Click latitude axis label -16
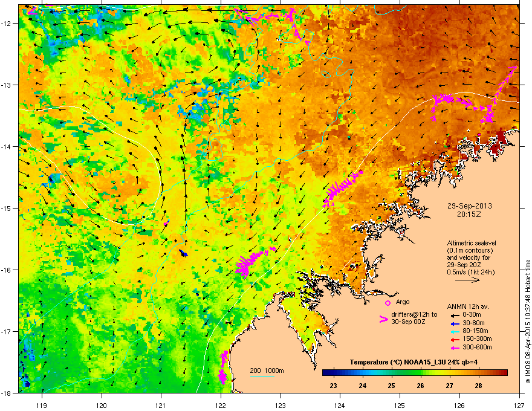 click(x=6, y=270)
